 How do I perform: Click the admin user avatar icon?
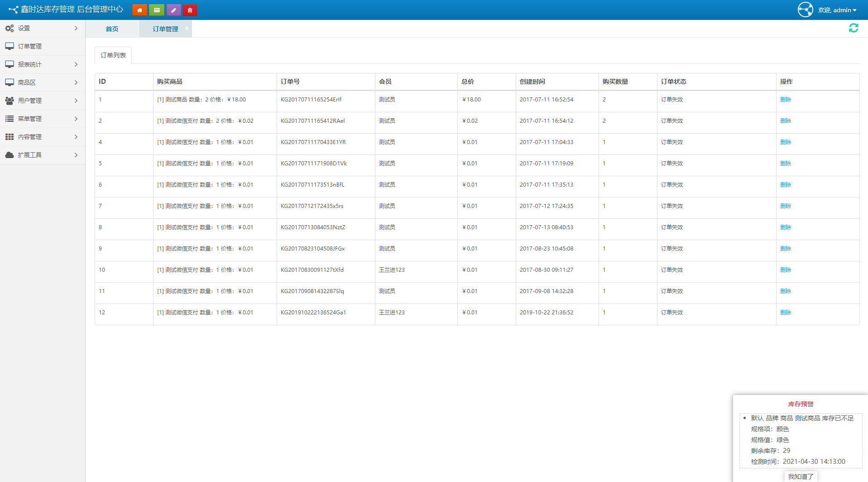pyautogui.click(x=805, y=10)
